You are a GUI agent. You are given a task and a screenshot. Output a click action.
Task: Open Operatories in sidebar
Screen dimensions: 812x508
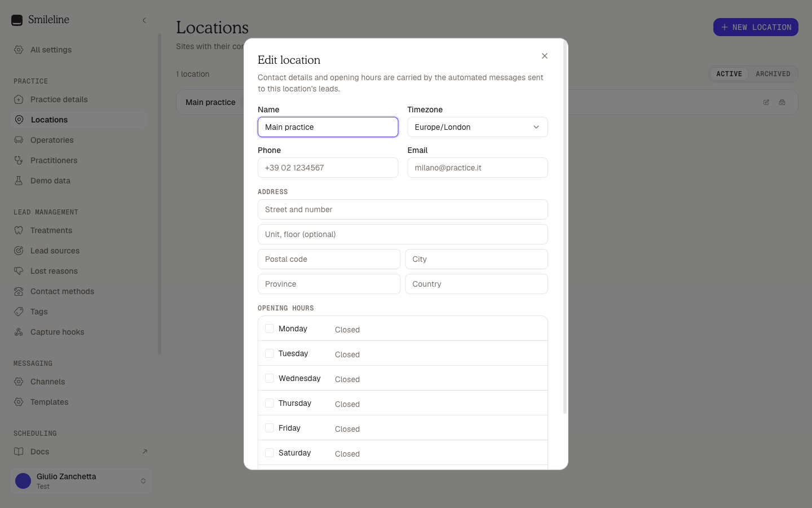click(x=79, y=140)
